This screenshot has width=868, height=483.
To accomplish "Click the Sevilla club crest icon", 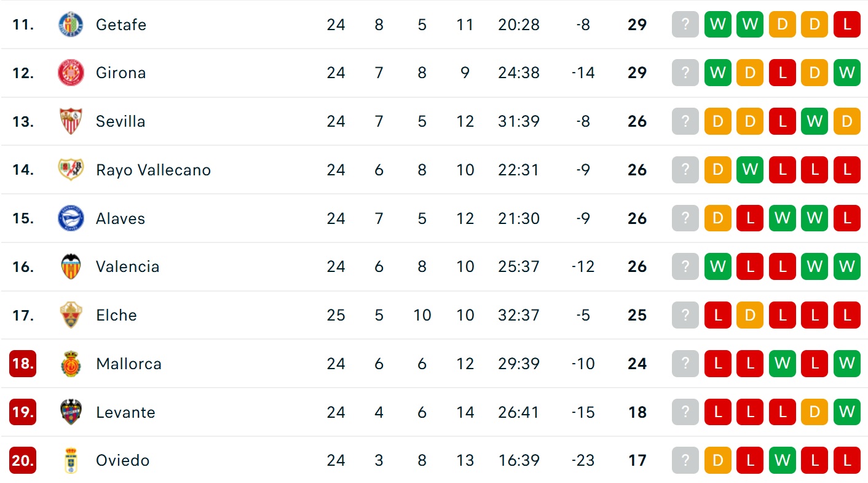I will pyautogui.click(x=71, y=121).
